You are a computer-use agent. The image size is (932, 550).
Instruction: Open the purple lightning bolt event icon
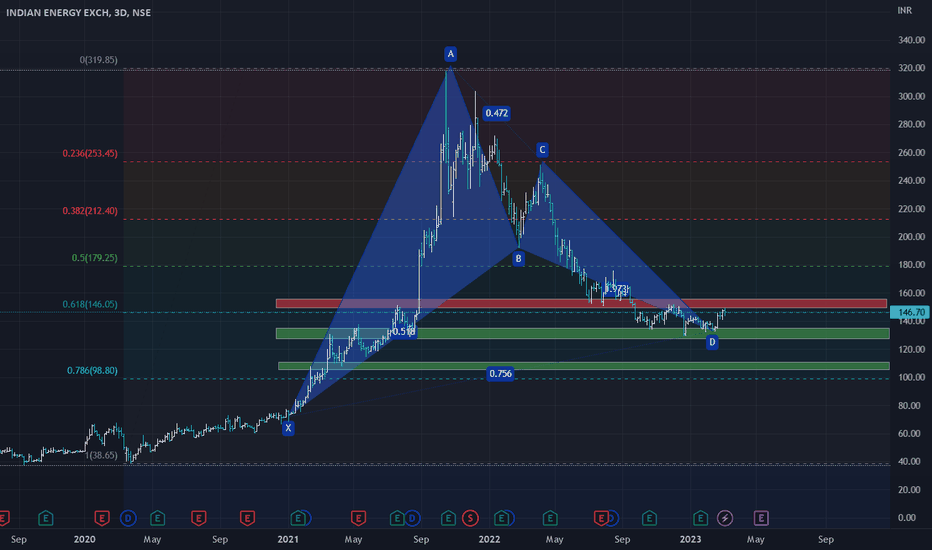click(x=725, y=518)
